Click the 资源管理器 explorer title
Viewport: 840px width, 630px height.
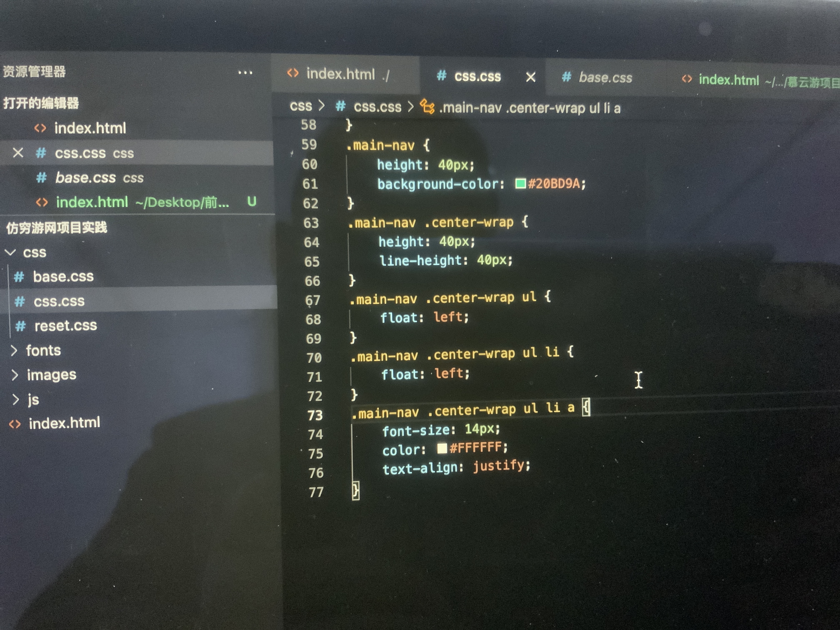pos(34,72)
